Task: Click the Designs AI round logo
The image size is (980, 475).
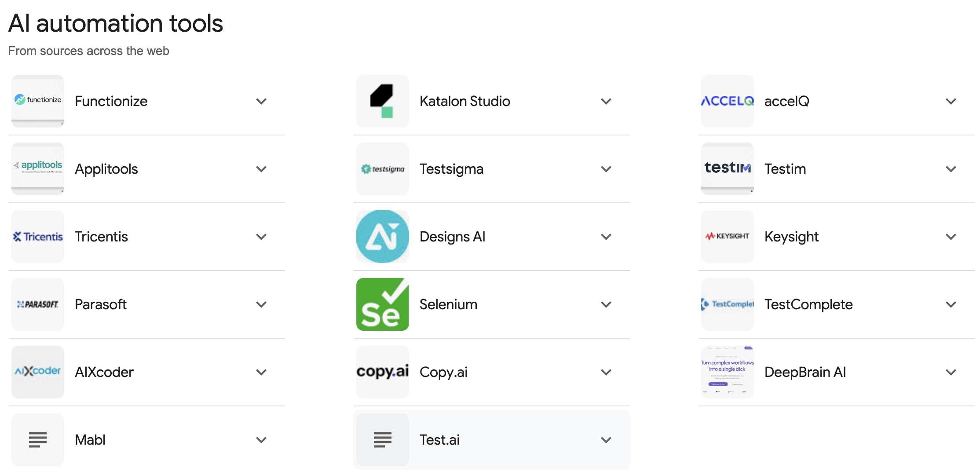Action: click(x=383, y=237)
